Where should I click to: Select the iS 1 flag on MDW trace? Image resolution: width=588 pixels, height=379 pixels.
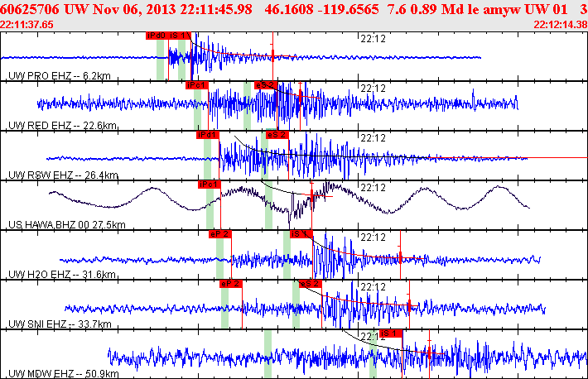pyautogui.click(x=391, y=333)
